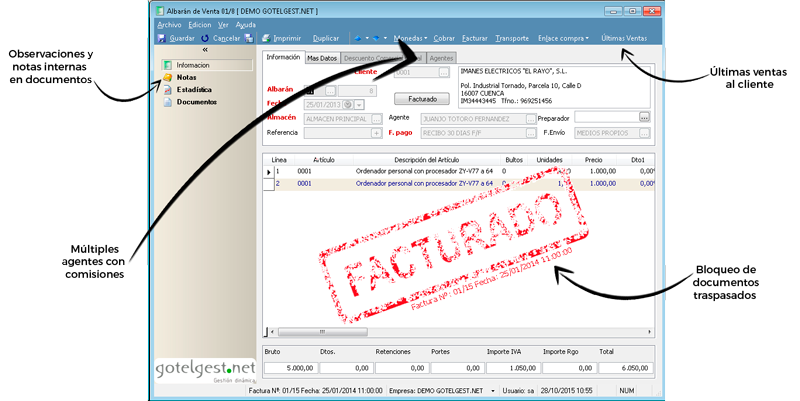The height and width of the screenshot is (401, 800).
Task: Expand the Enlace compra dropdown
Action: (x=587, y=38)
